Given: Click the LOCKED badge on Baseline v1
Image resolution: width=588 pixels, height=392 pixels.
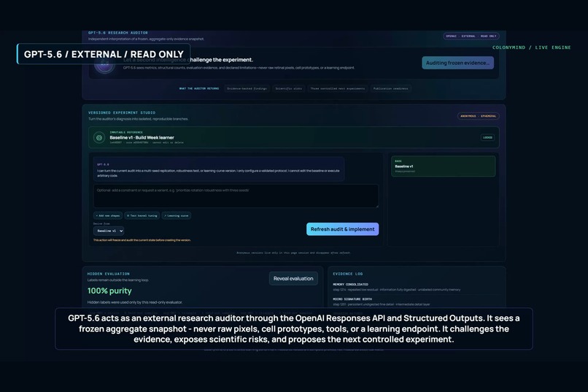Looking at the screenshot, I should (487, 138).
